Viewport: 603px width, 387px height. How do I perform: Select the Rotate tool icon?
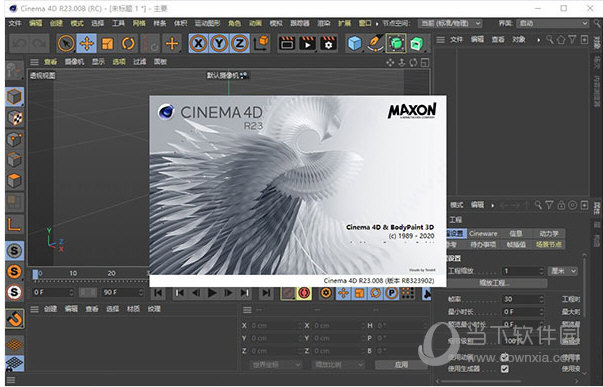pyautogui.click(x=128, y=43)
